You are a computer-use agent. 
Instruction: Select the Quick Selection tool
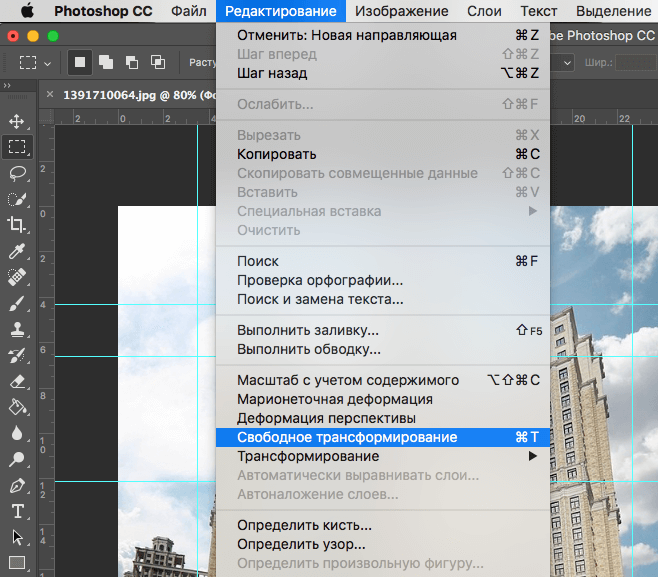pos(17,199)
